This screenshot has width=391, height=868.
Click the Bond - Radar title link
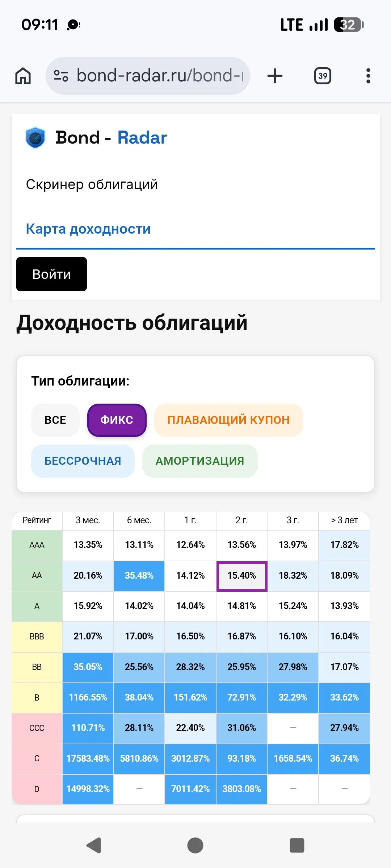[111, 137]
